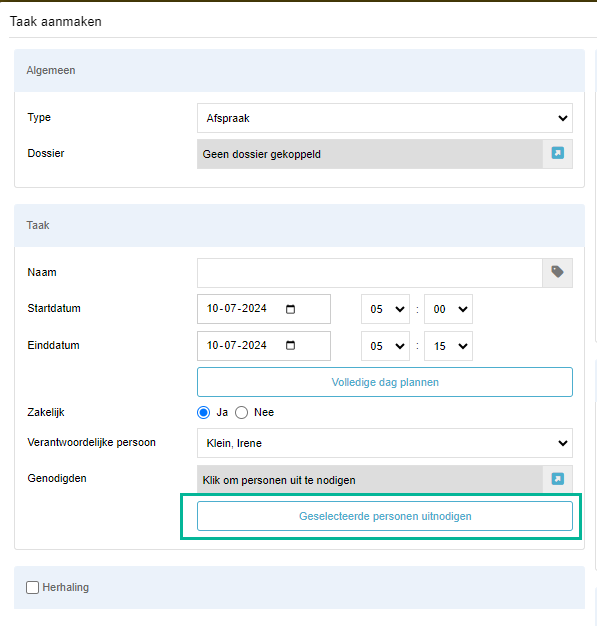
Task: Expand Verantwoordelijke persoon dropdown
Action: pos(385,443)
